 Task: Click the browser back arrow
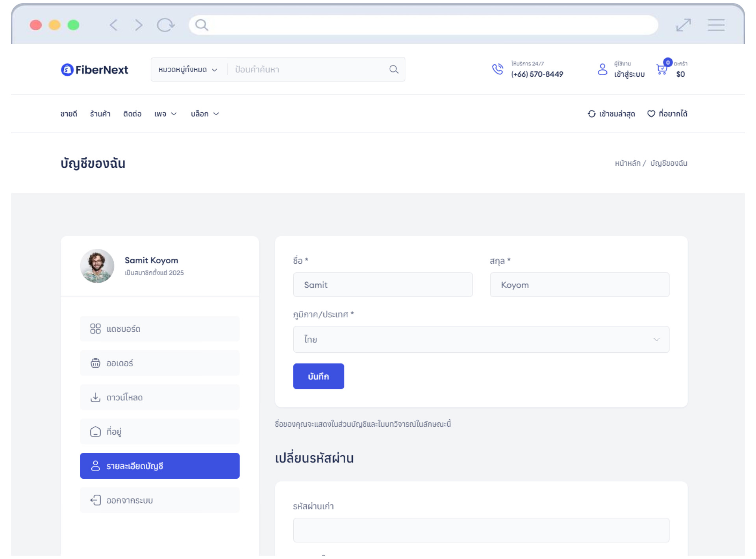(x=113, y=25)
